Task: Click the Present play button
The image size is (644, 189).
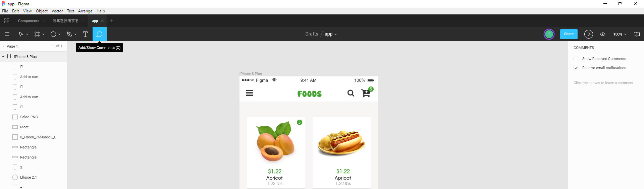Action: coord(588,34)
